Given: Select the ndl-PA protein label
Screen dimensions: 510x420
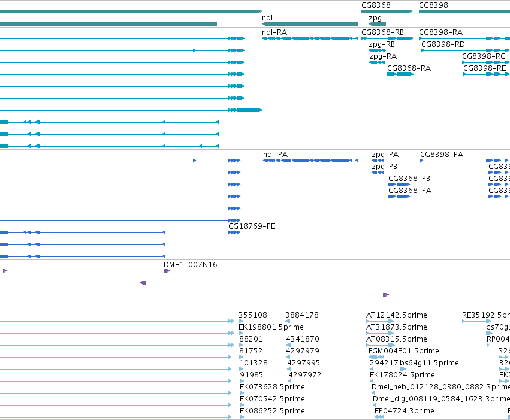Looking at the screenshot, I should 276,155.
